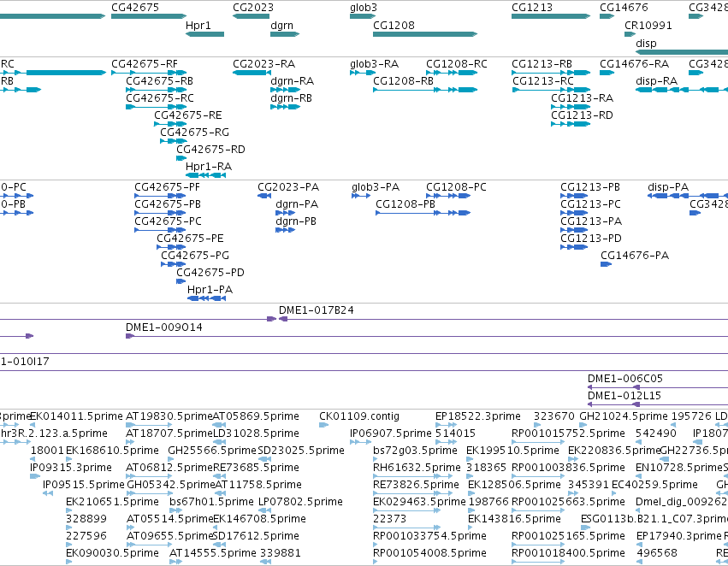Select BAC clone DME1-017B24
The image size is (728, 566).
(x=317, y=310)
